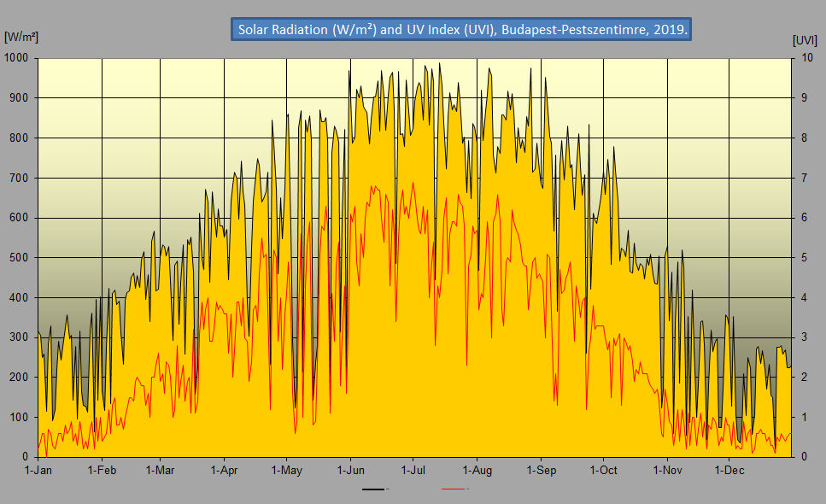Viewport: 826px width, 504px height.
Task: Click the 1-Dec date axis label
Action: [729, 471]
